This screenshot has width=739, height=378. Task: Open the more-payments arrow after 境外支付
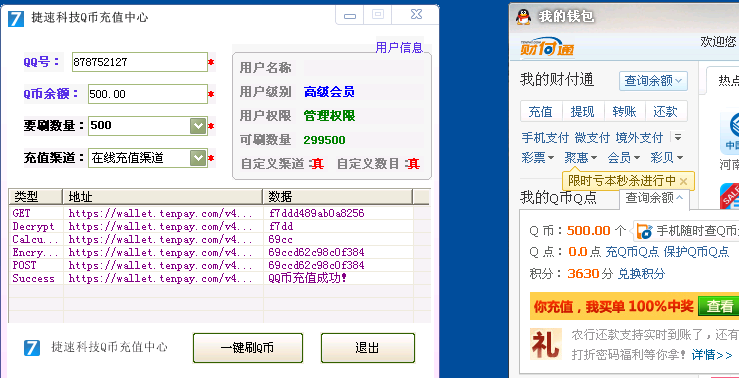point(678,137)
